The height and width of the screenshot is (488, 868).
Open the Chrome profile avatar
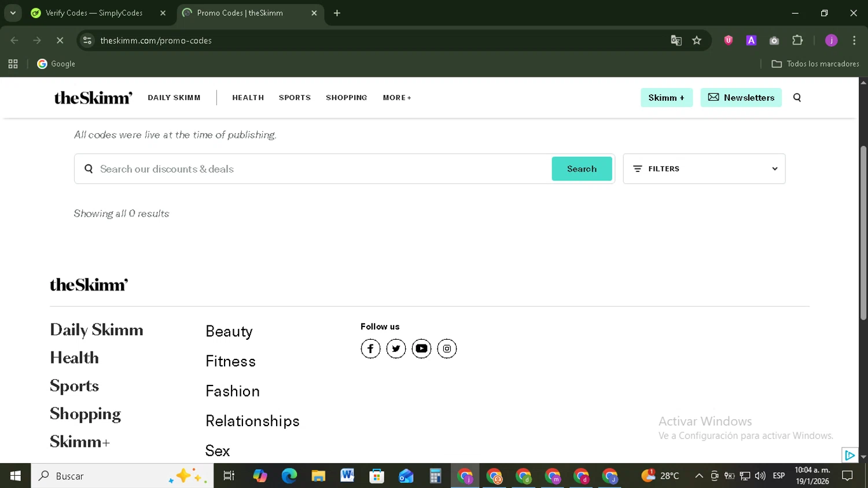click(x=831, y=41)
